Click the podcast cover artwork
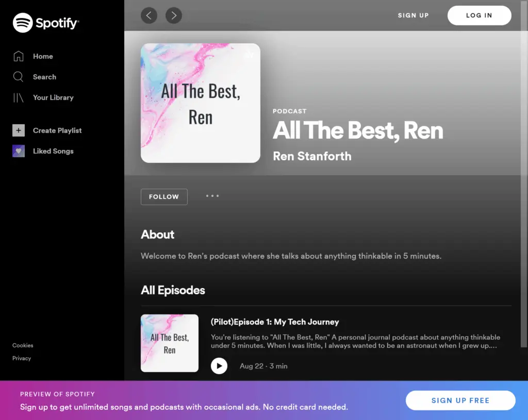 (x=200, y=103)
